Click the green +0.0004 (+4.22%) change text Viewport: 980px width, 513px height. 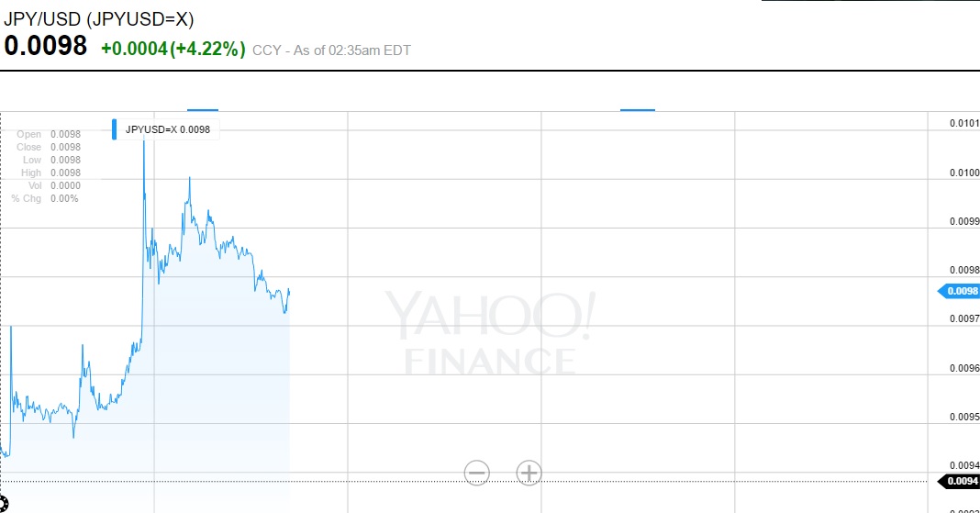[x=173, y=49]
